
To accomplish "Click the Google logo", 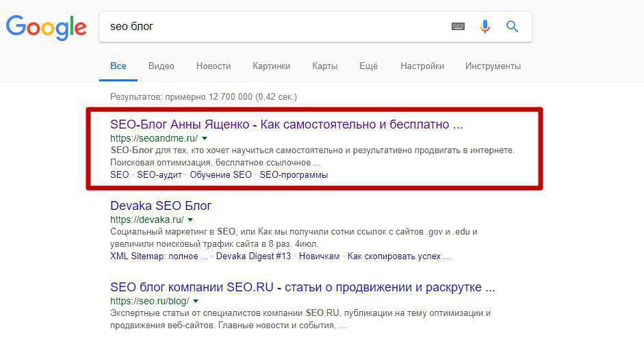I will pyautogui.click(x=46, y=27).
